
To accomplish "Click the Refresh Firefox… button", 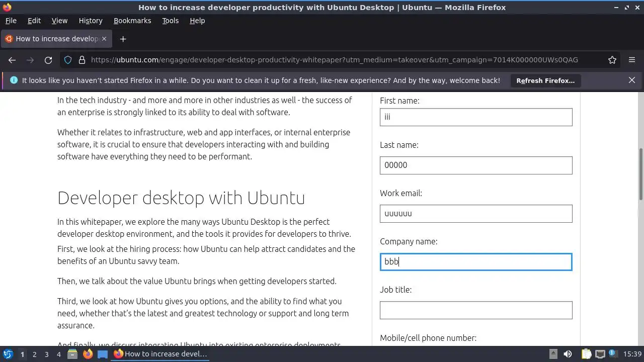I will [545, 80].
